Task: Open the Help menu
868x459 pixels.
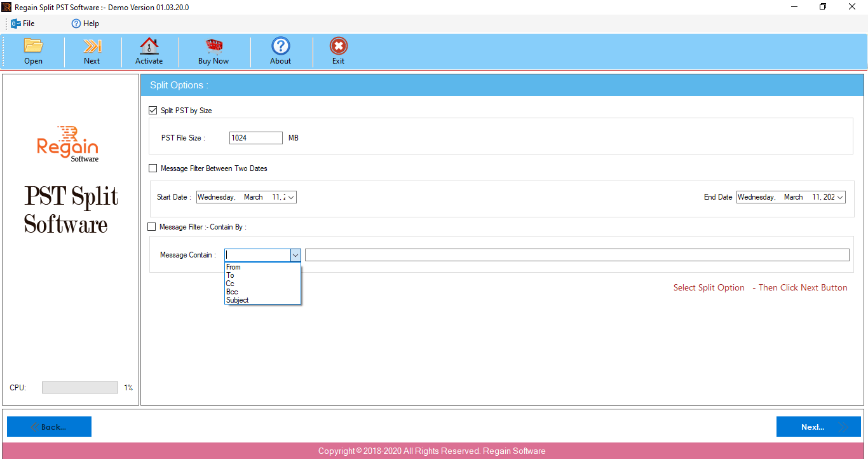Action: pos(91,24)
